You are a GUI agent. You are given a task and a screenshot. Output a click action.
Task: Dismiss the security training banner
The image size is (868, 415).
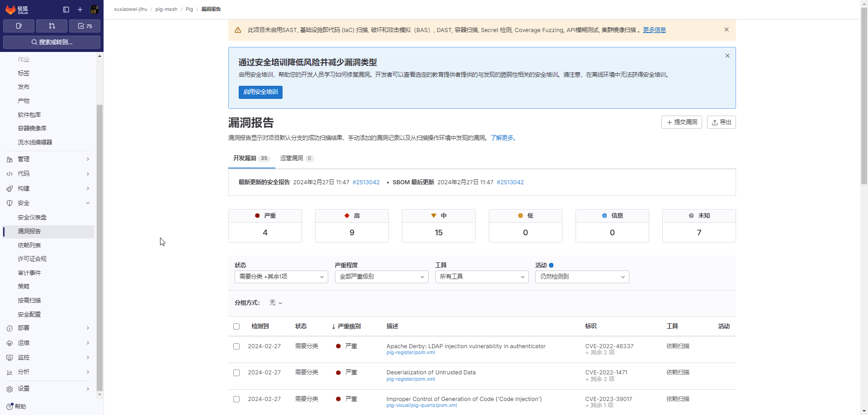727,56
